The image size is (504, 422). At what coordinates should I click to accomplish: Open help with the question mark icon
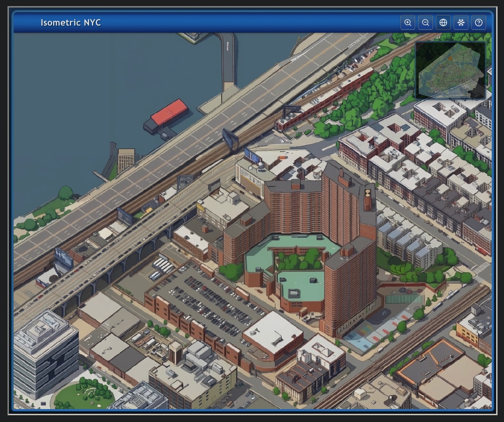[x=478, y=23]
